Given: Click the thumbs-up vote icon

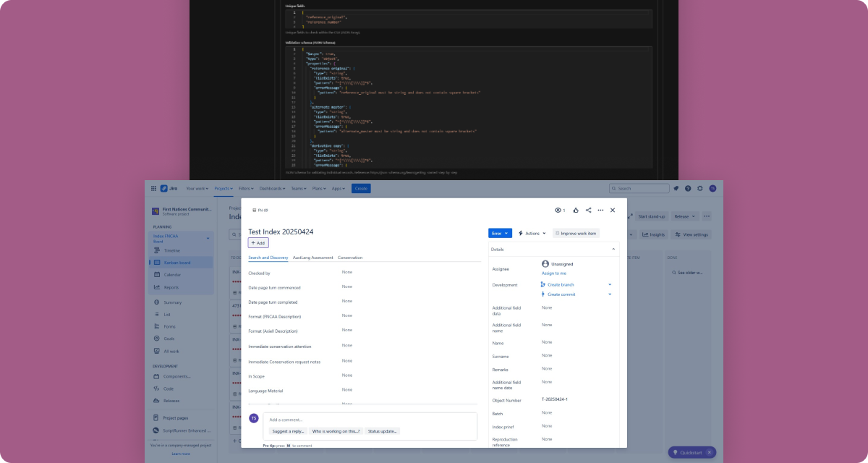Looking at the screenshot, I should 576,211.
